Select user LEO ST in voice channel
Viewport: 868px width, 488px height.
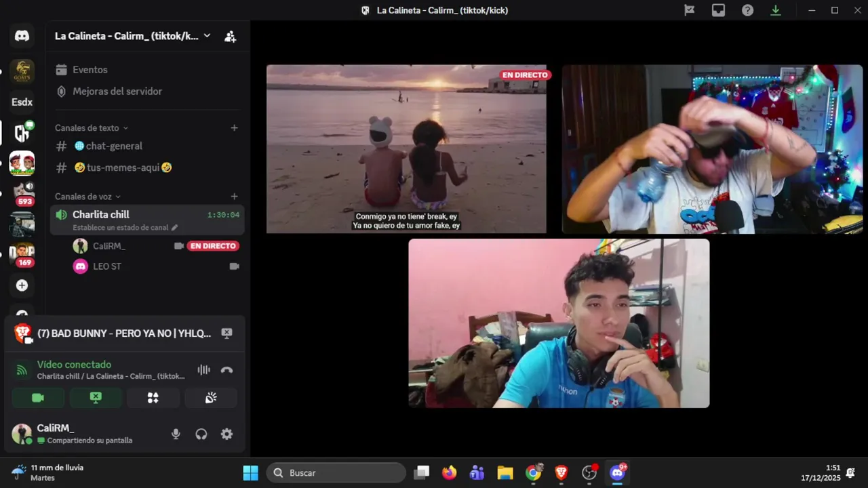[107, 266]
